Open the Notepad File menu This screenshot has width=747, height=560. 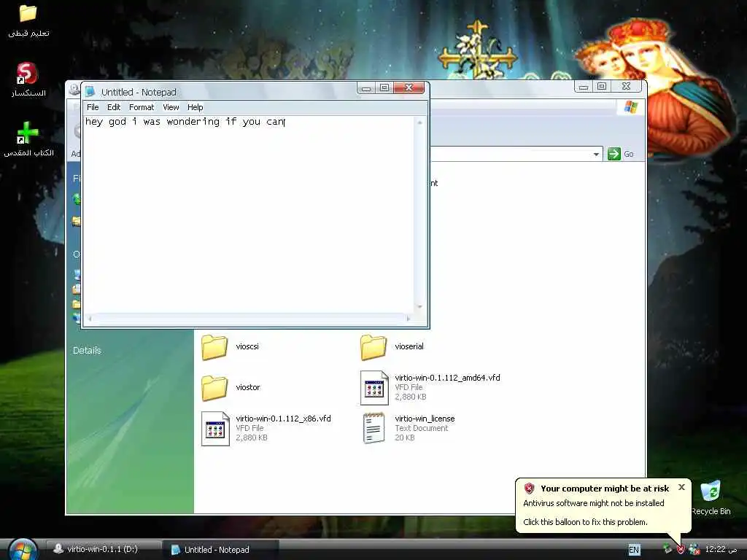[93, 107]
